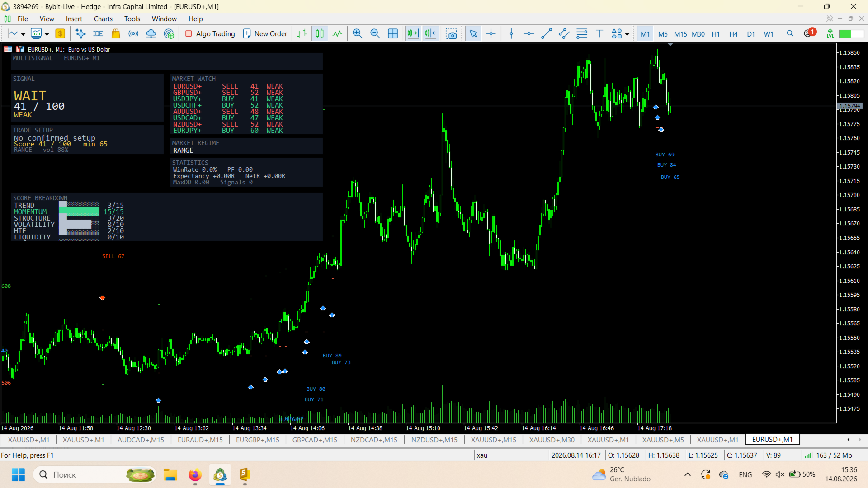Switch to H1 timeframe

(x=716, y=34)
